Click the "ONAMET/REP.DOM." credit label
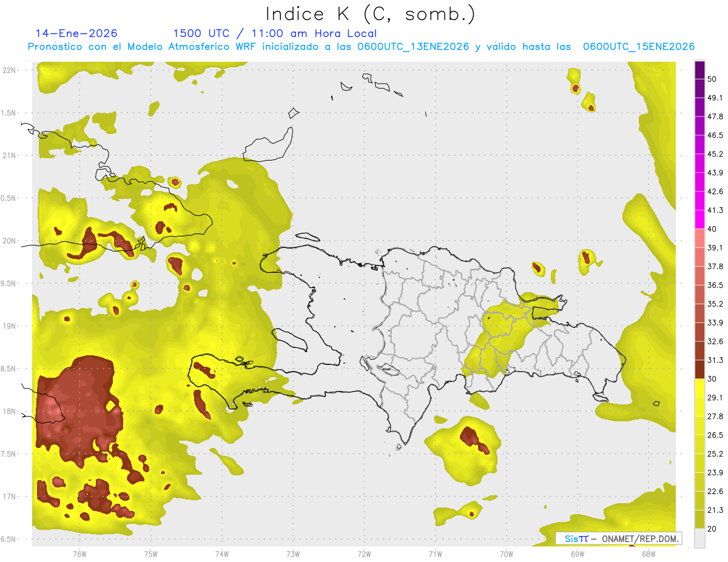 click(639, 538)
